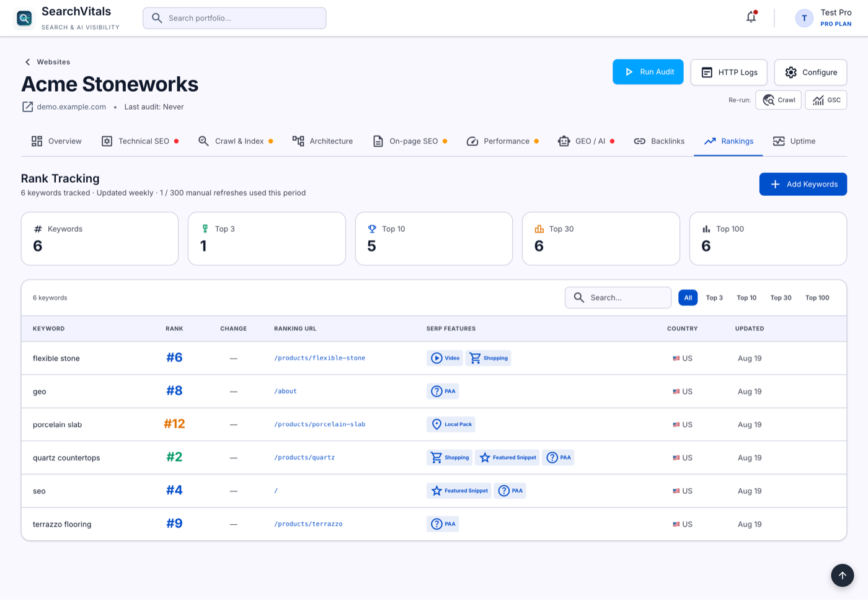This screenshot has height=601, width=868.
Task: Re-run the Crawl
Action: (779, 100)
